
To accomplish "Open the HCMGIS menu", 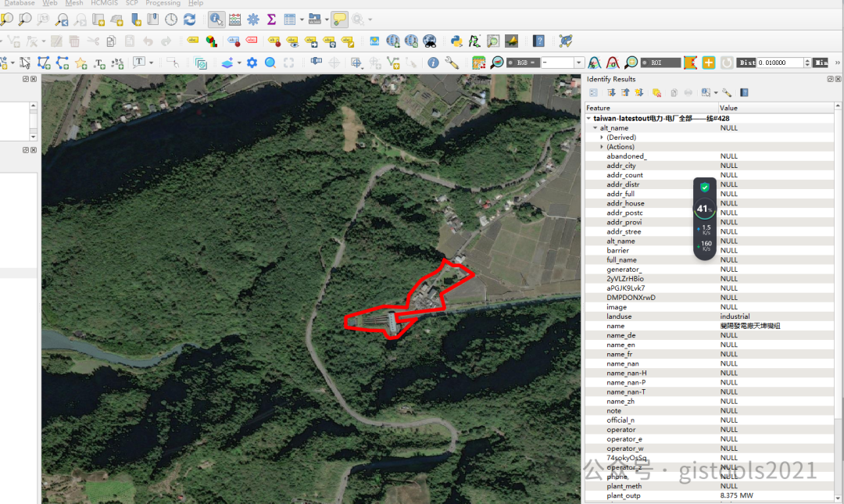I will point(104,3).
